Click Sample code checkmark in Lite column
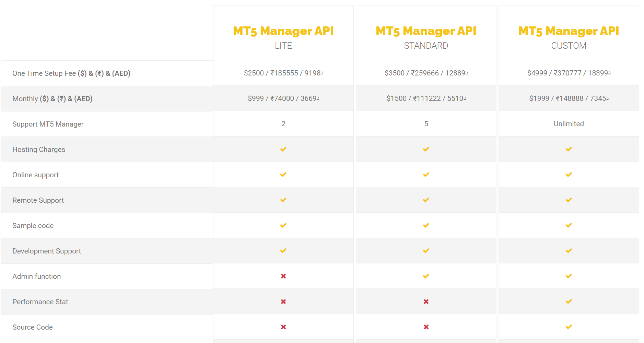This screenshot has height=343, width=644. pos(283,225)
